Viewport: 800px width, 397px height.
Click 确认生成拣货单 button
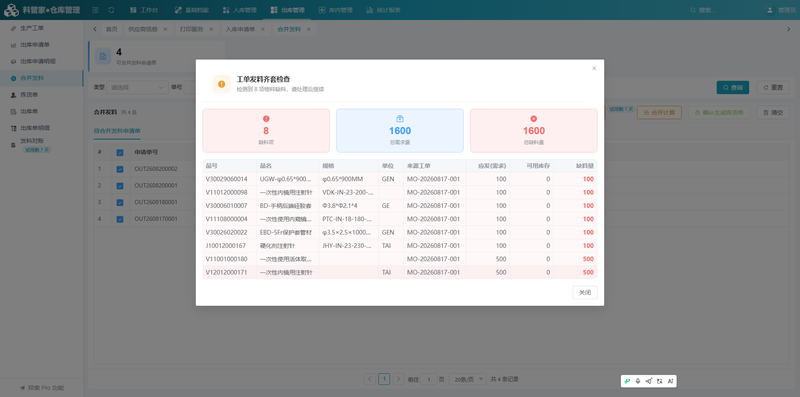(x=719, y=112)
